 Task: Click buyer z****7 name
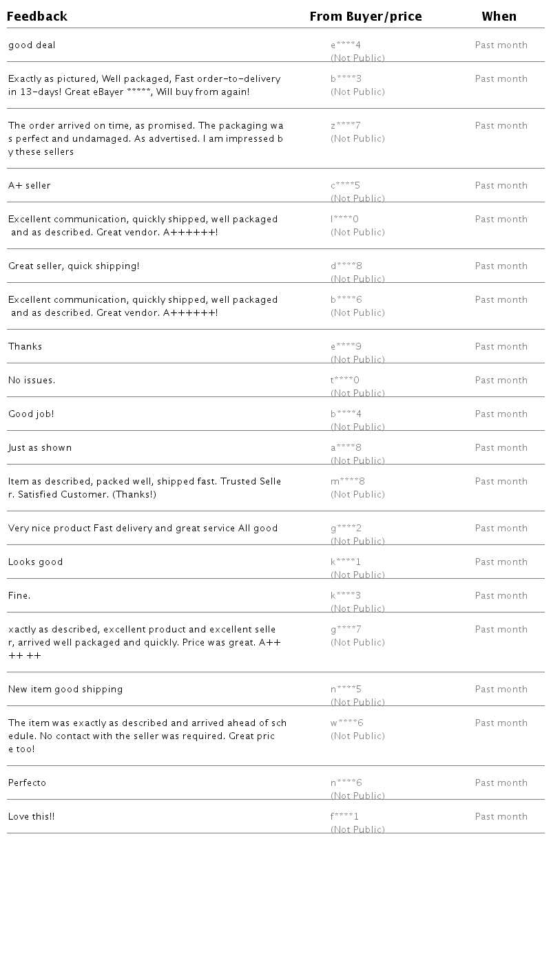[346, 126]
